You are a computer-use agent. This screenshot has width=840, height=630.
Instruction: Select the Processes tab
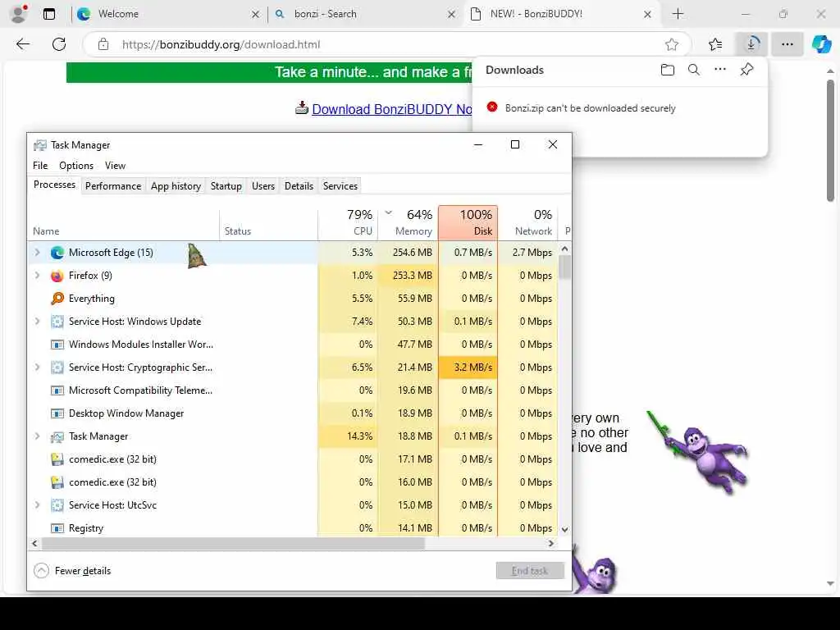(54, 185)
